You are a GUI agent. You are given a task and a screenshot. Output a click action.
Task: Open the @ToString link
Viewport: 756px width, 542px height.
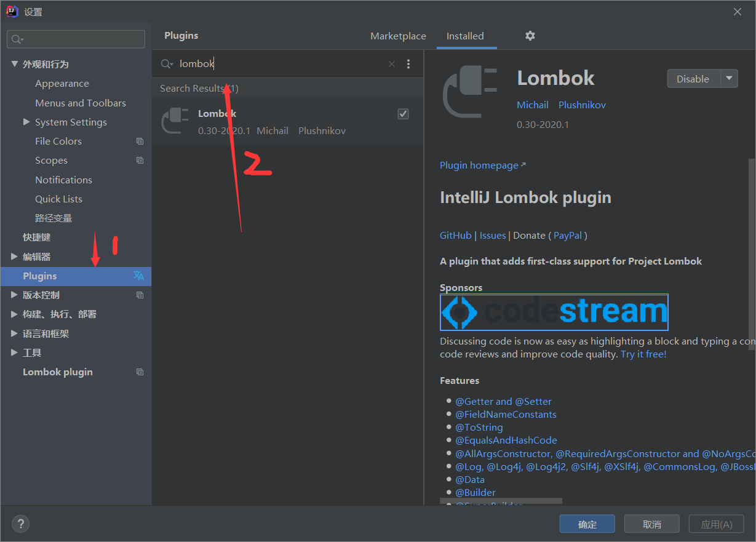[x=479, y=427]
